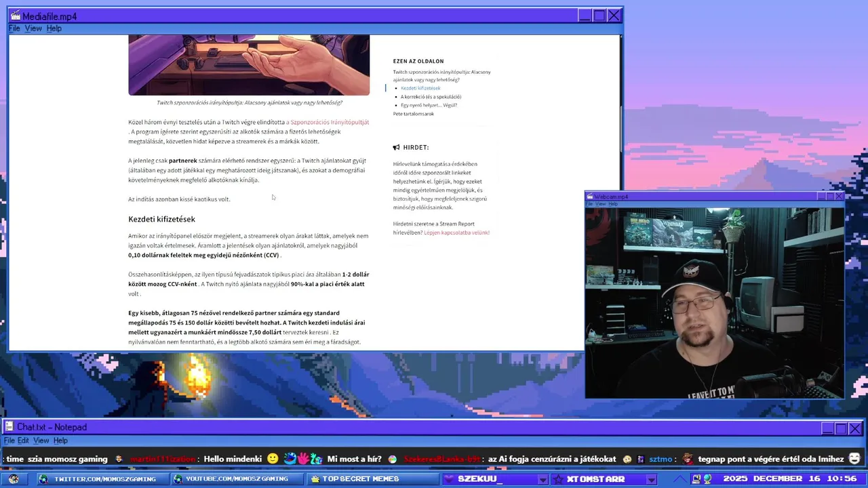Click the Twitch logo icon beside SZEKUU_

pos(450,479)
